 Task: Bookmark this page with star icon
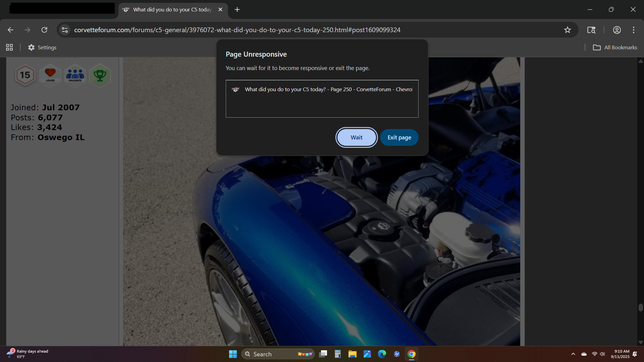(x=567, y=30)
